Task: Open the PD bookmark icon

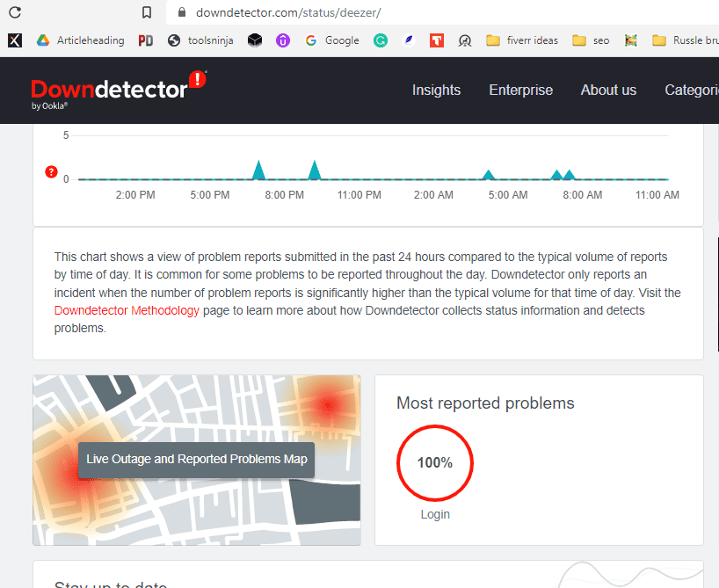Action: coord(145,40)
